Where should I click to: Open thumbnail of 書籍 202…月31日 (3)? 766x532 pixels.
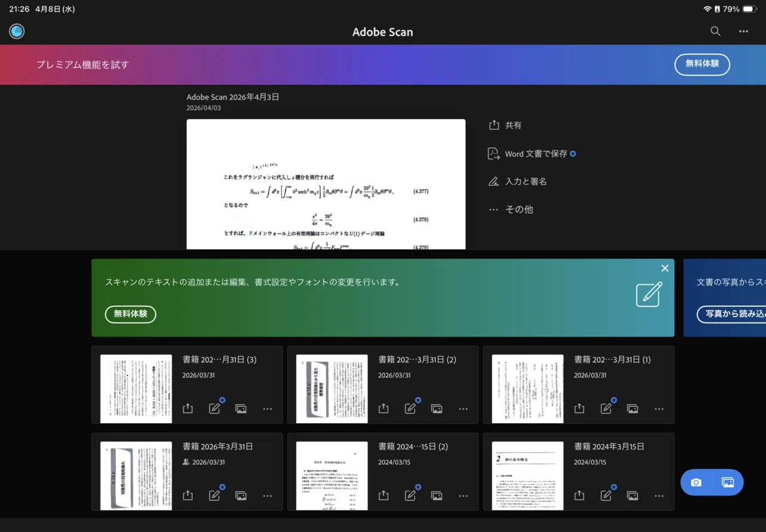pyautogui.click(x=136, y=388)
